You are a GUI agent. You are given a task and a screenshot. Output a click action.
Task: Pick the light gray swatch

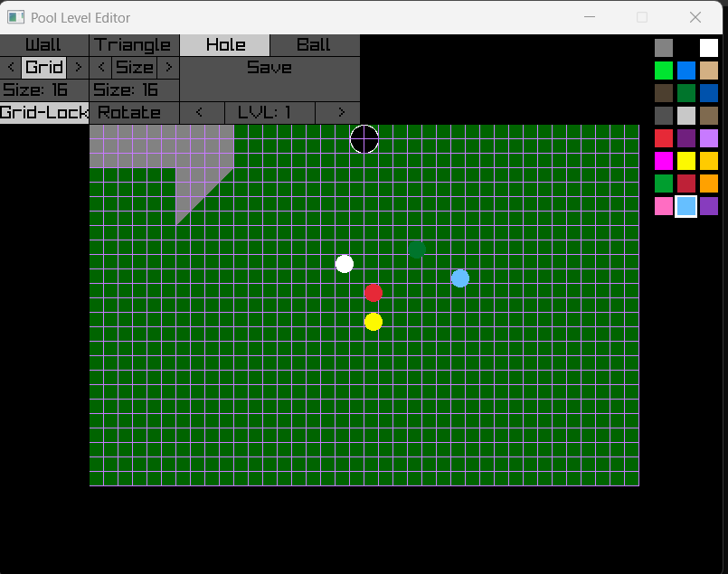(686, 116)
